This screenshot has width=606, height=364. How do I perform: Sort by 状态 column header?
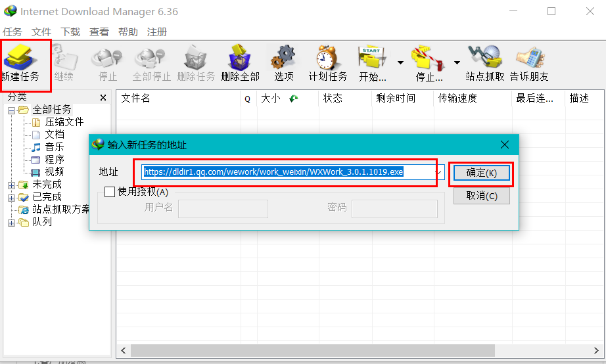pyautogui.click(x=346, y=98)
